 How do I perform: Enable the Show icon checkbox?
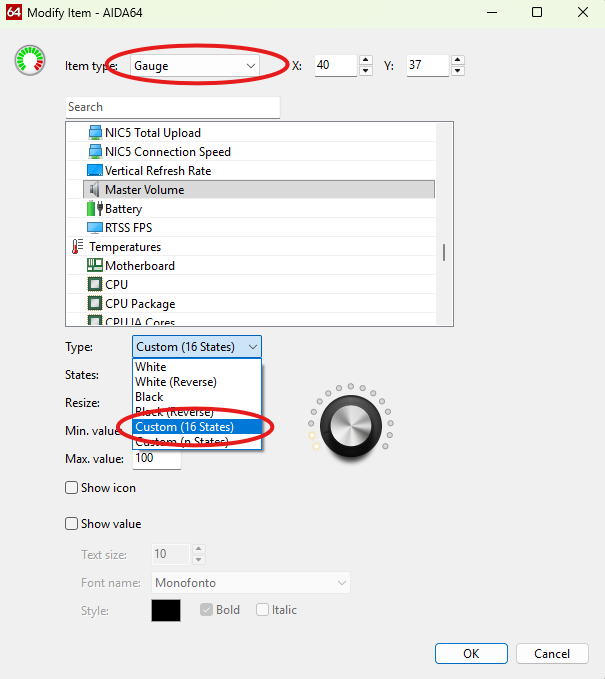tap(71, 488)
